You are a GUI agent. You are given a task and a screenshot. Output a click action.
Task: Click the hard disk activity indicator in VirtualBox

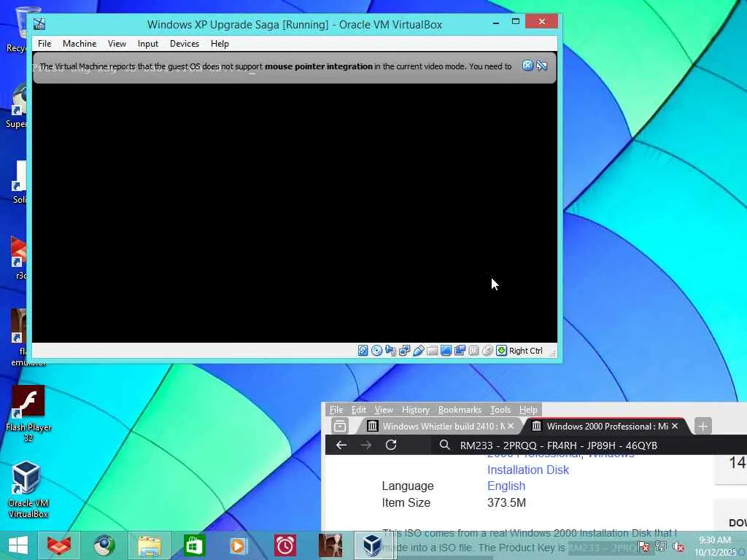363,351
